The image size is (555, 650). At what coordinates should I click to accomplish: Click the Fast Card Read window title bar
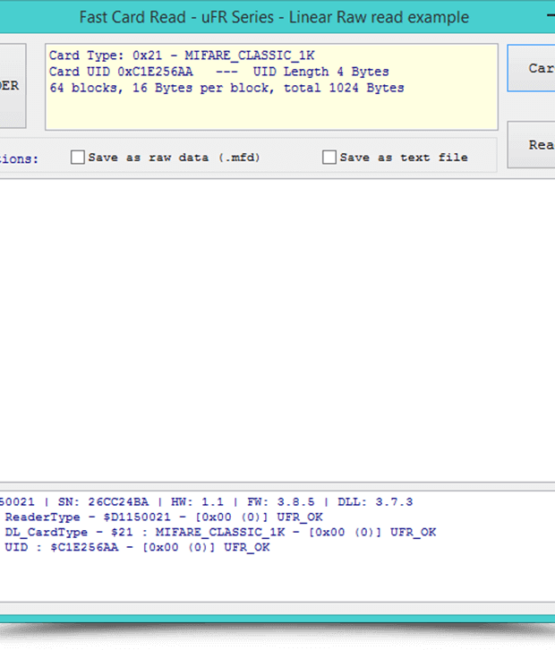274,17
